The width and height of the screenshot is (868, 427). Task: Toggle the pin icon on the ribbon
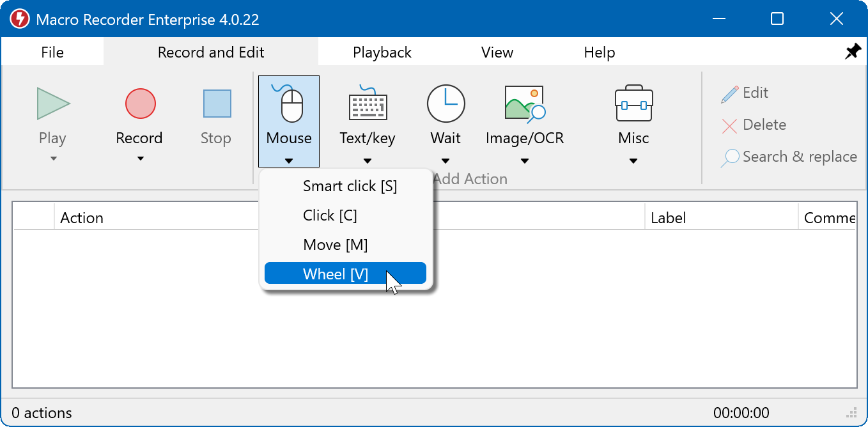coord(853,52)
